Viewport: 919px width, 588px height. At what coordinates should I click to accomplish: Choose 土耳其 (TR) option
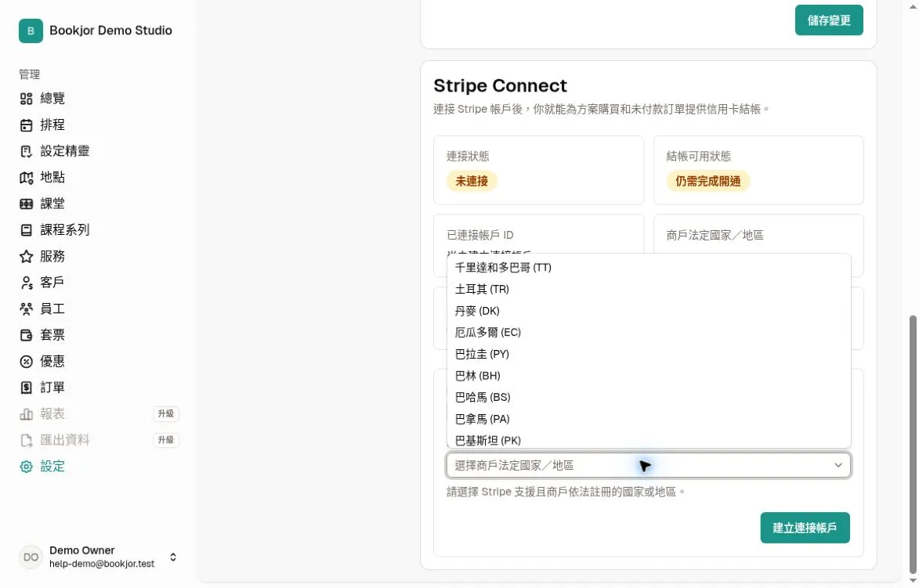click(648, 290)
